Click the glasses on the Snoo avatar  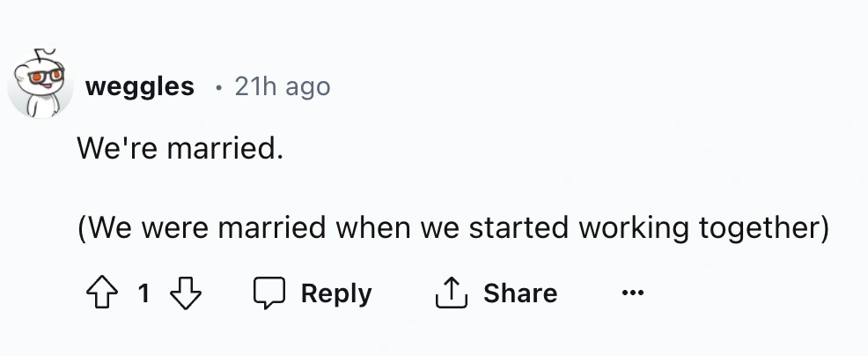pos(43,78)
